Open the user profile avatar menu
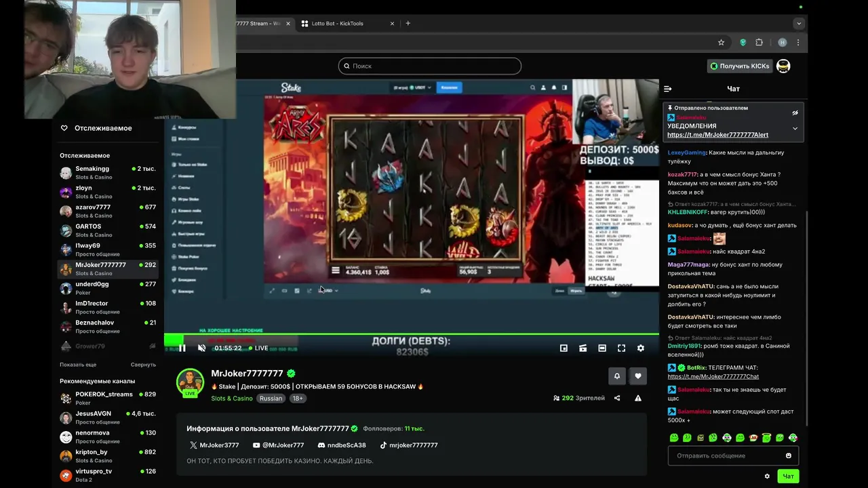Screen dimensions: 868x488 point(783,66)
